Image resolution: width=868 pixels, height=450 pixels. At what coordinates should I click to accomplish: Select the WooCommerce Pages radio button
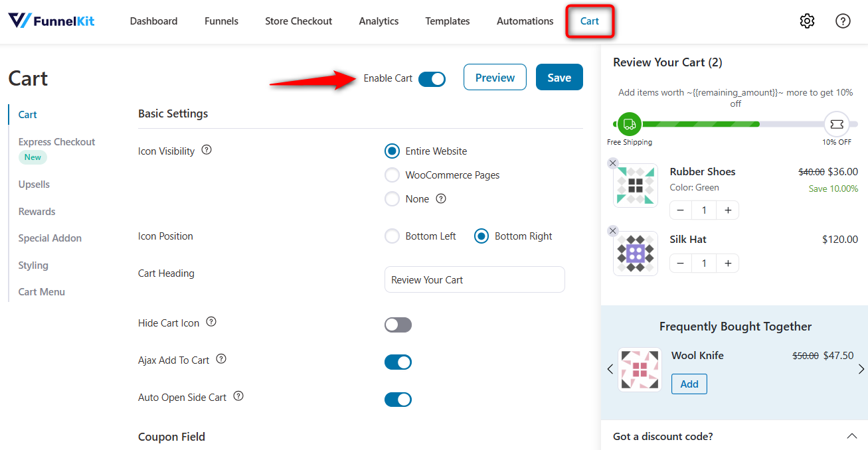pyautogui.click(x=392, y=175)
